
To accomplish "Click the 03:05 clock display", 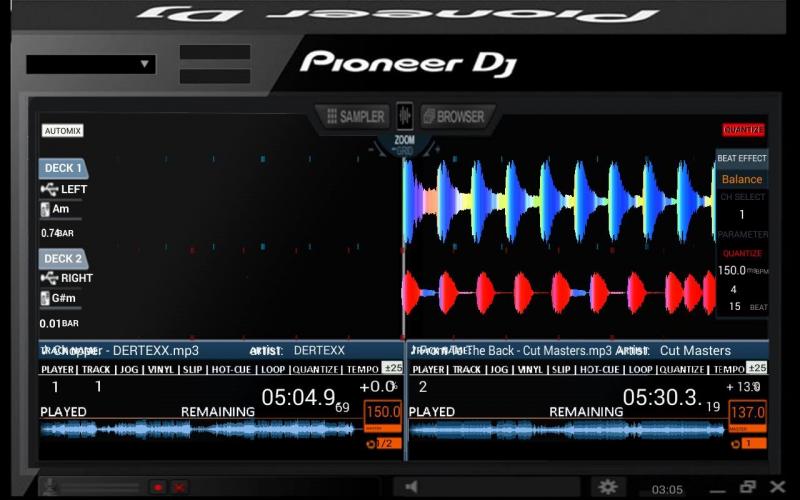I will (x=667, y=490).
